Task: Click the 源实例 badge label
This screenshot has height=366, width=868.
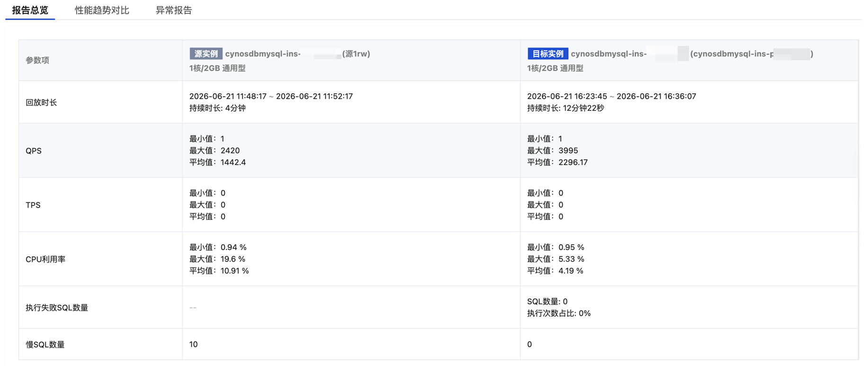Action: [x=206, y=54]
